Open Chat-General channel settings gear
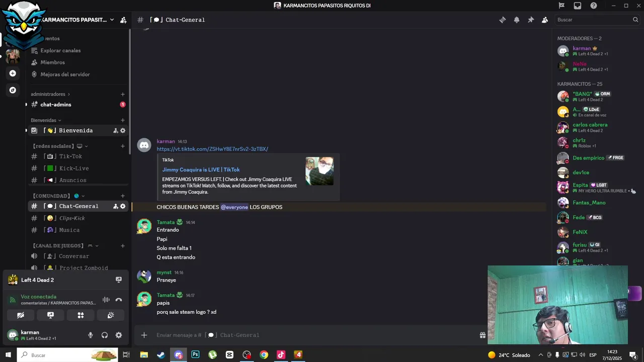The width and height of the screenshot is (644, 362). click(123, 206)
